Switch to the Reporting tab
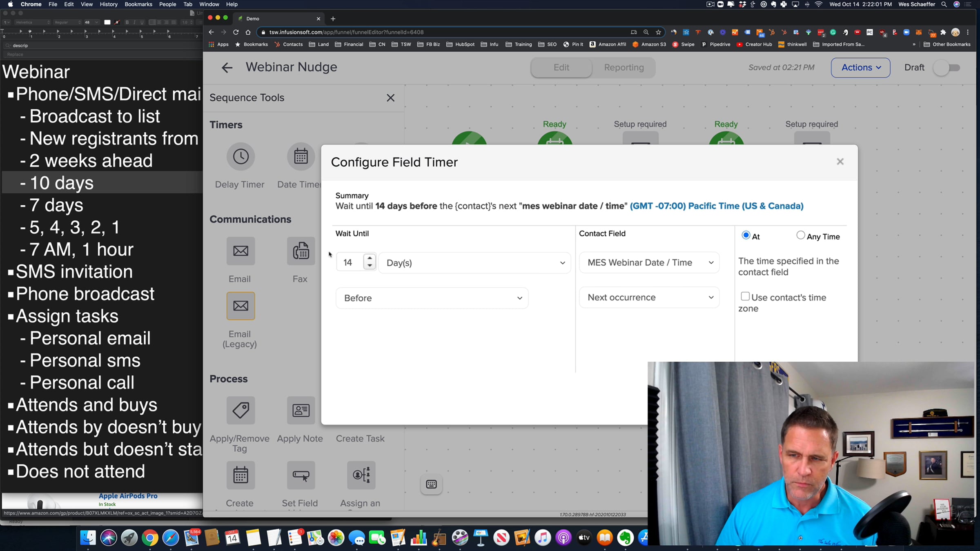 [x=624, y=68]
